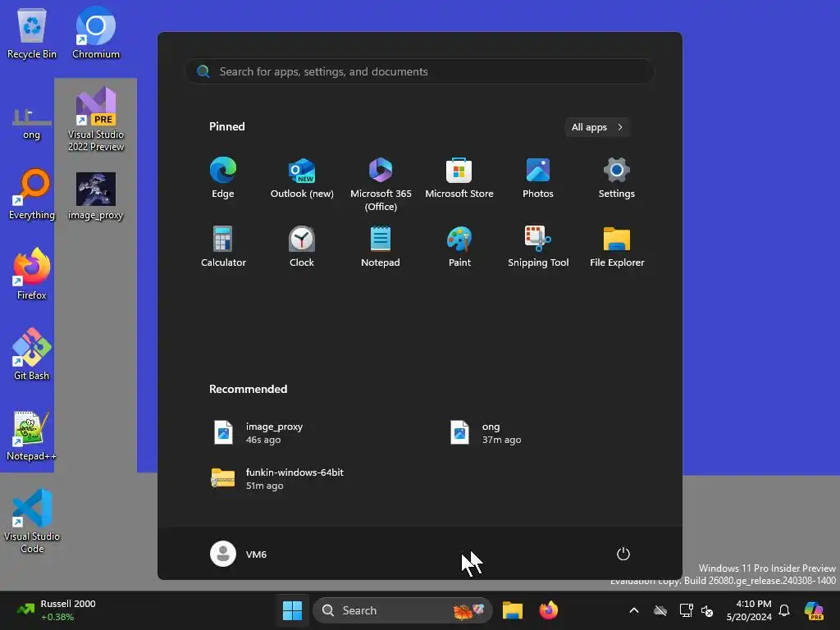This screenshot has height=630, width=840.
Task: Launch Outlook (new) pinned app
Action: tap(302, 178)
